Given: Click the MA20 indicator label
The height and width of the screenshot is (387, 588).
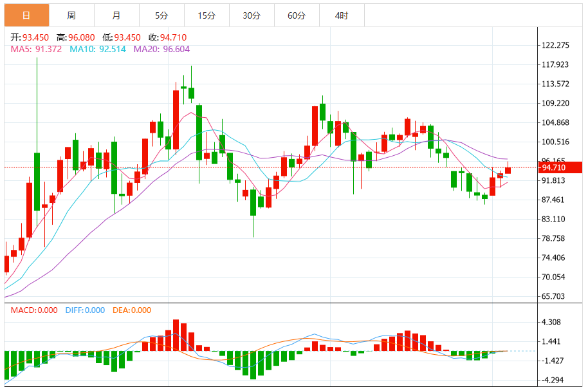Looking at the screenshot, I should coord(161,49).
